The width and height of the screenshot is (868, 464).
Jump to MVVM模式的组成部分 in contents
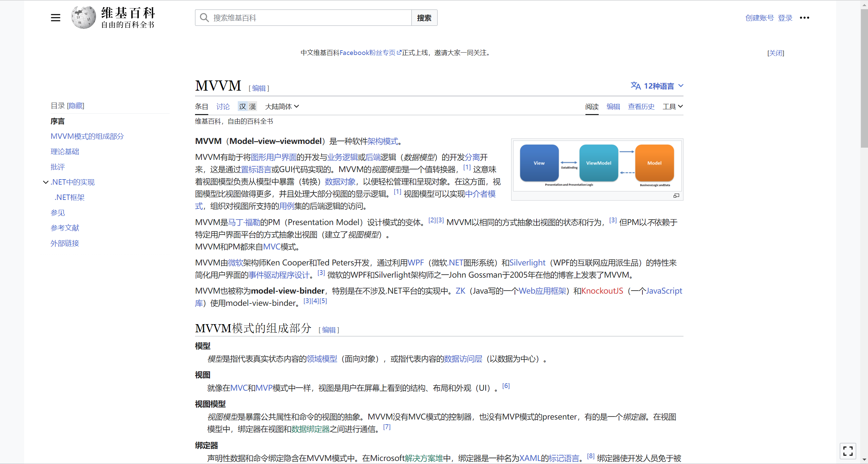(87, 136)
